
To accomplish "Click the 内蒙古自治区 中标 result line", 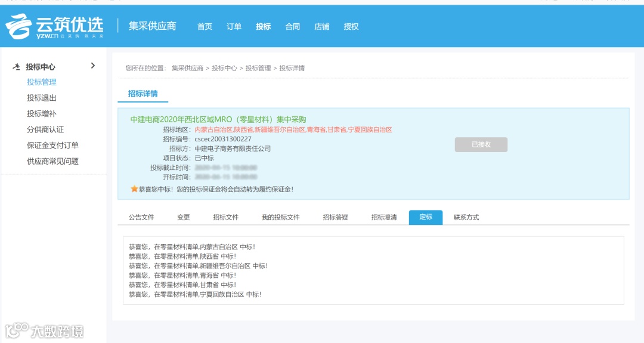I will (192, 247).
